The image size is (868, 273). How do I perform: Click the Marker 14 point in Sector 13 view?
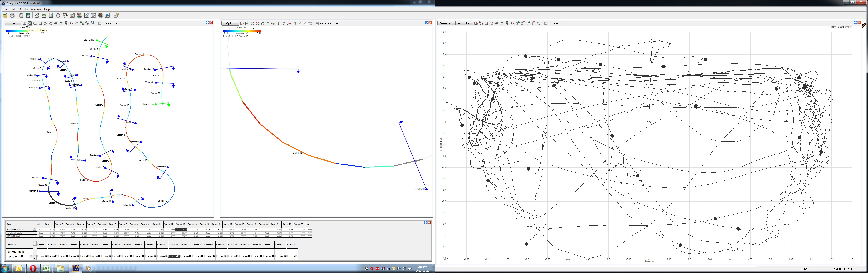(427, 189)
